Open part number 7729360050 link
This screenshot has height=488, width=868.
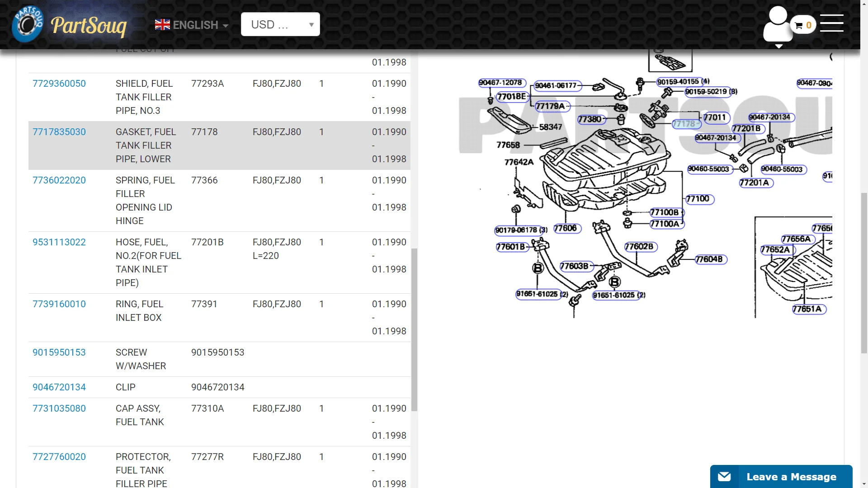(59, 84)
